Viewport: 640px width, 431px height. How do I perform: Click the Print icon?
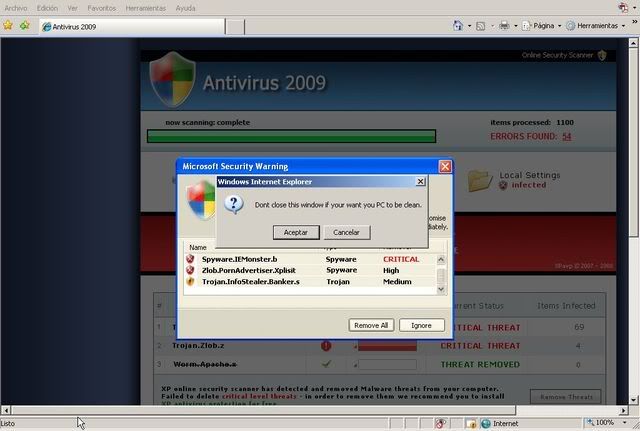pos(504,26)
